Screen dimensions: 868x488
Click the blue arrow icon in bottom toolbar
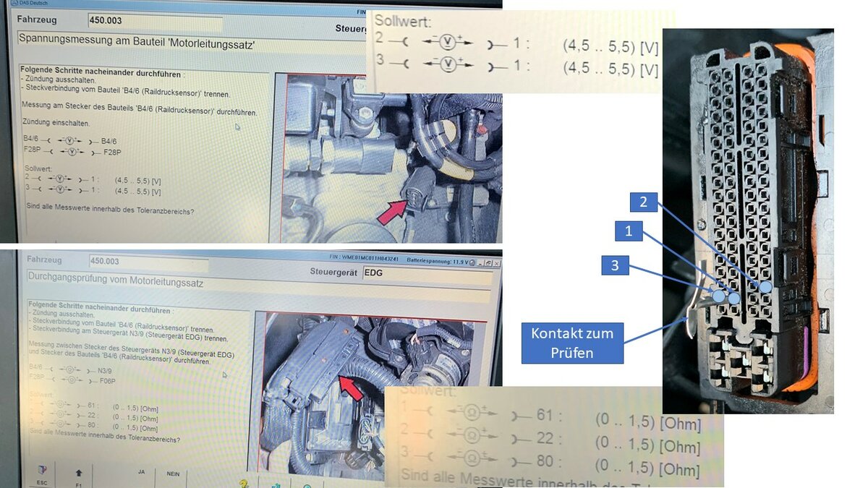276,484
